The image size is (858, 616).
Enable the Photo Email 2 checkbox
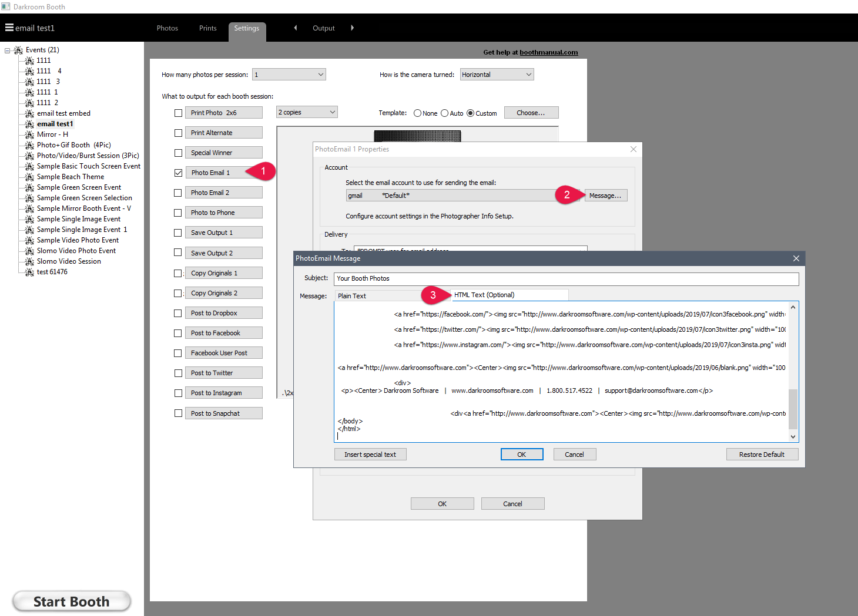(178, 193)
